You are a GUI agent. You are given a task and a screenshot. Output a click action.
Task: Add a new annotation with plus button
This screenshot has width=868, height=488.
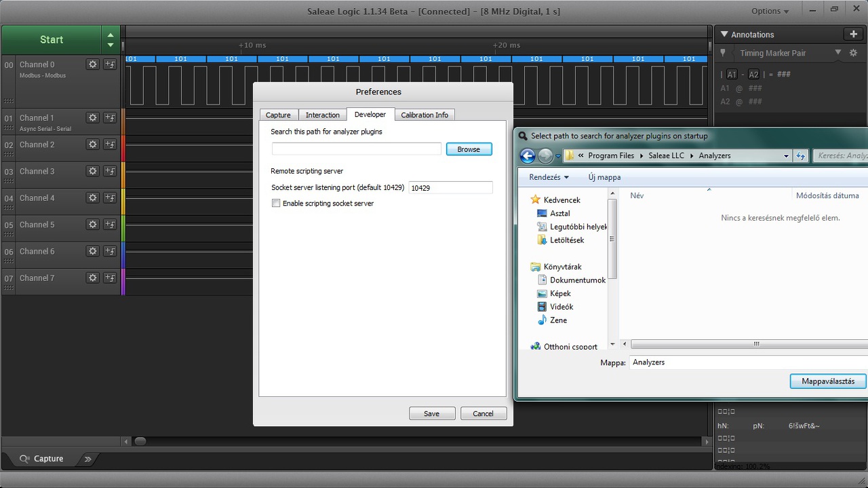pyautogui.click(x=853, y=34)
